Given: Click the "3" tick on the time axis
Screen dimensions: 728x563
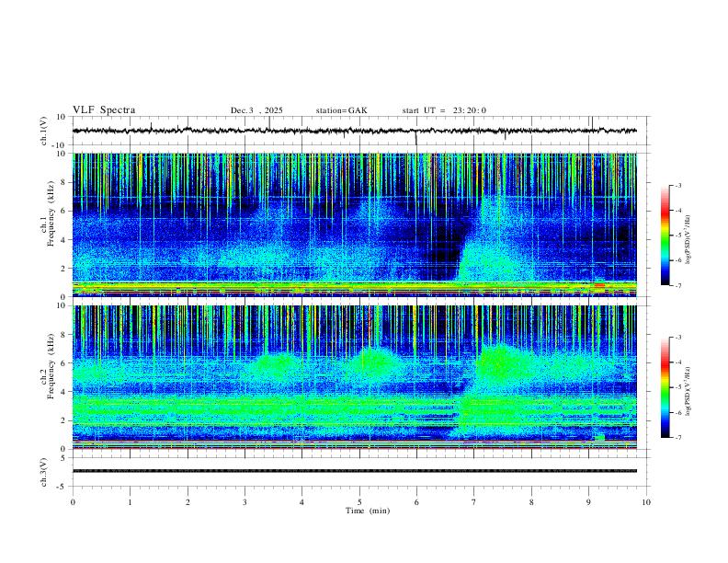Looking at the screenshot, I should point(245,502).
